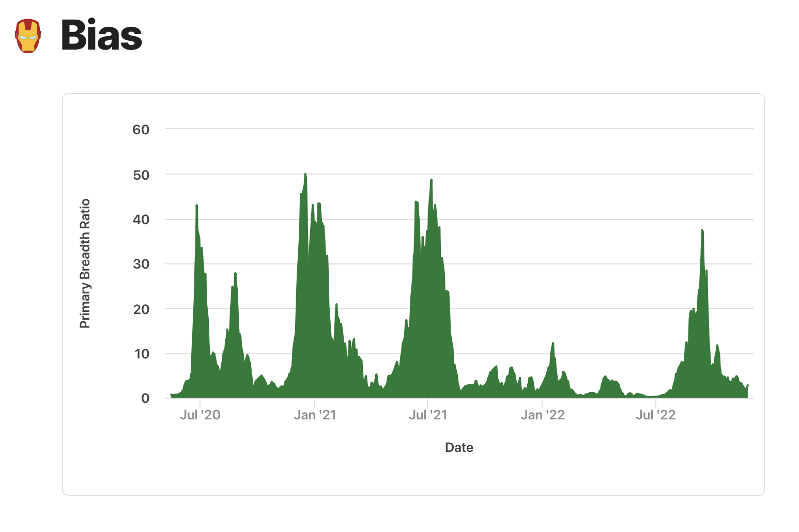Click the 50 y-axis tick label
Screen dimensions: 799x532
click(x=141, y=175)
